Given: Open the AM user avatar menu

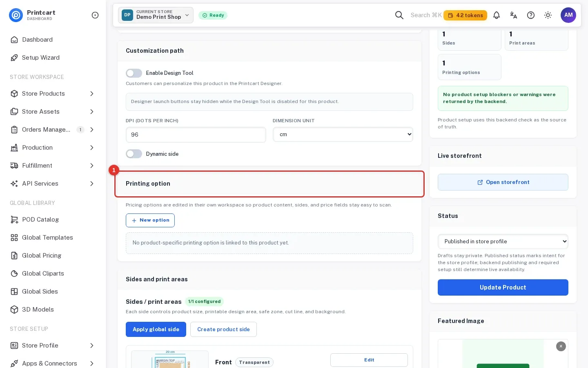Looking at the screenshot, I should [568, 15].
